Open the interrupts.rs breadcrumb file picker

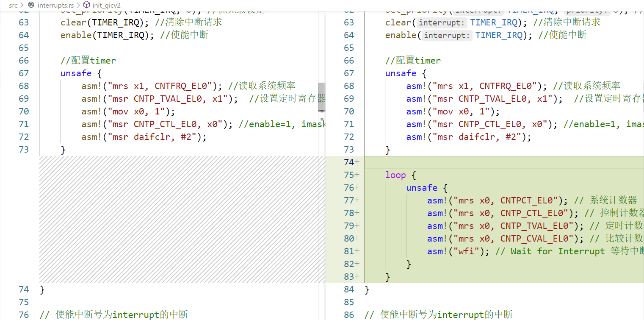pos(55,5)
